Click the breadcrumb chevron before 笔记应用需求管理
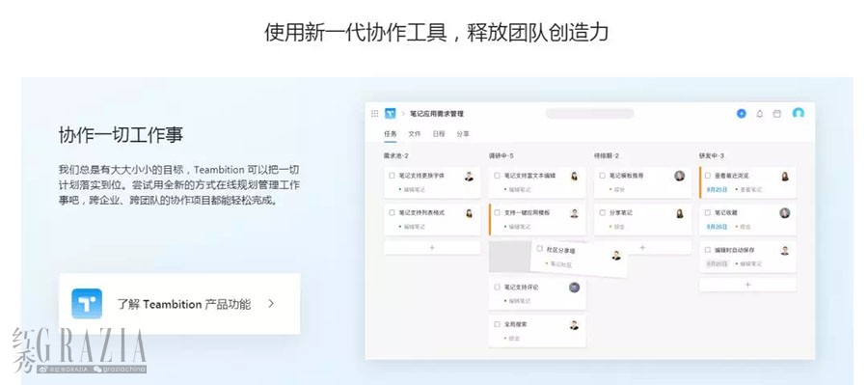 [403, 114]
